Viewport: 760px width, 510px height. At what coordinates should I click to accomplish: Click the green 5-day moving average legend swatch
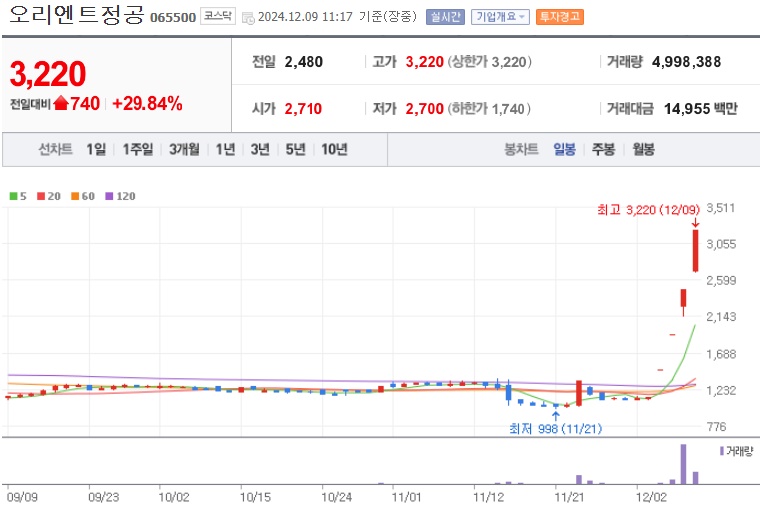14,196
